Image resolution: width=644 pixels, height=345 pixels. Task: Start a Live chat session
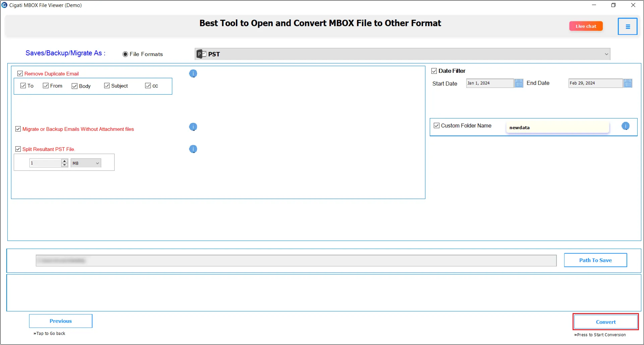click(x=586, y=26)
